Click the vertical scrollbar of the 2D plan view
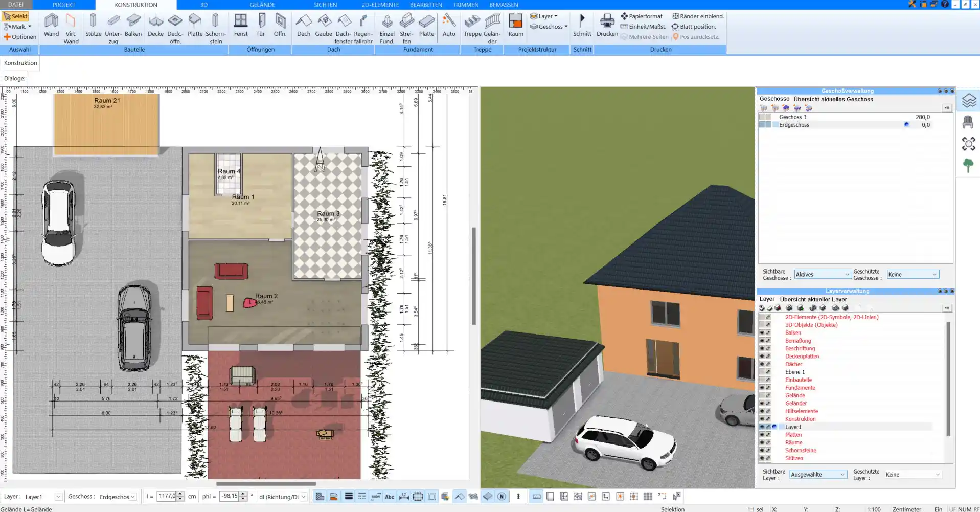The image size is (980, 512). pos(473,276)
